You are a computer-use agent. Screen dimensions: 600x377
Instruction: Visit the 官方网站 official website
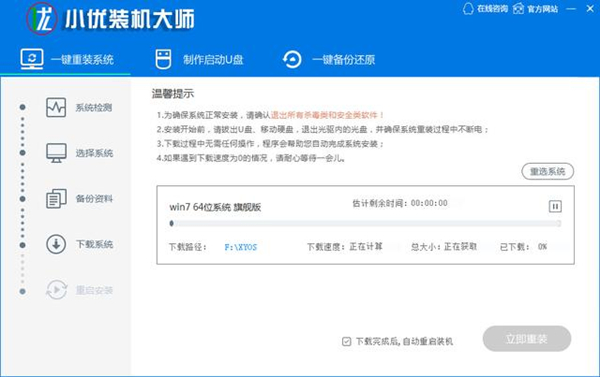535,8
